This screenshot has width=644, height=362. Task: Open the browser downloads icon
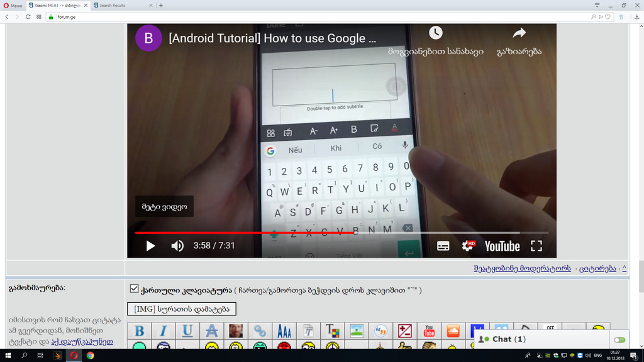tap(636, 17)
